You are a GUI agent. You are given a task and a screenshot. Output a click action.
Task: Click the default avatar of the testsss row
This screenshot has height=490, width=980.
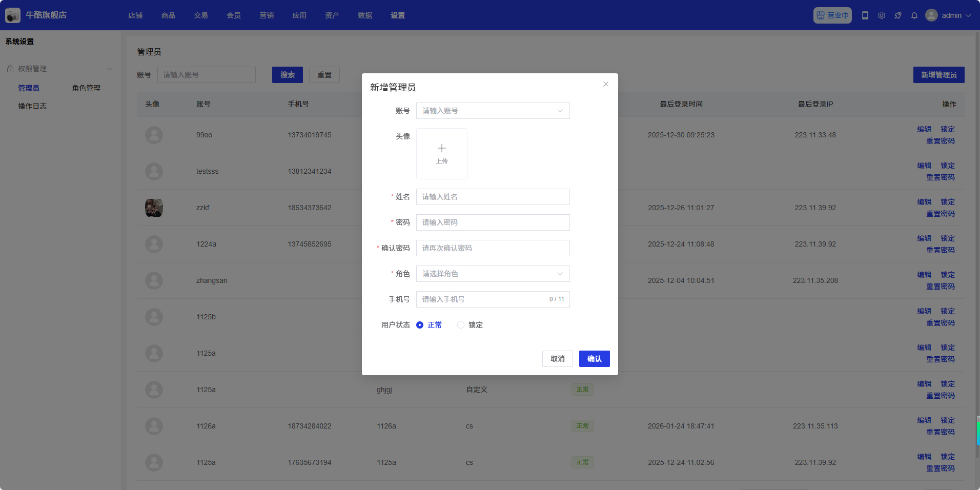coord(154,171)
